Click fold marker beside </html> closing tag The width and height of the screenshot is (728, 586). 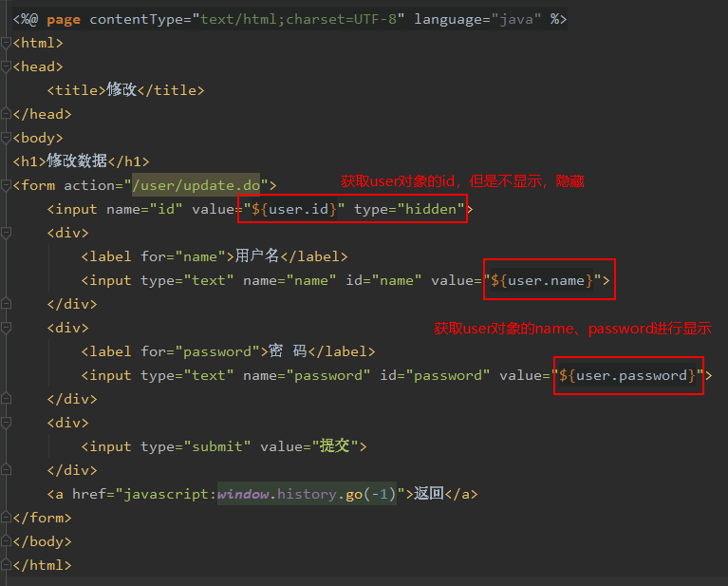coord(6,564)
